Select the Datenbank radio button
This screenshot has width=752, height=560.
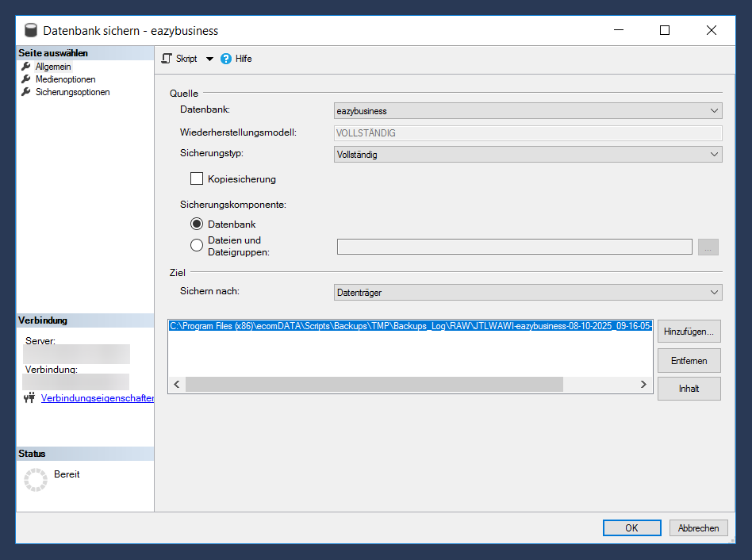pyautogui.click(x=197, y=224)
